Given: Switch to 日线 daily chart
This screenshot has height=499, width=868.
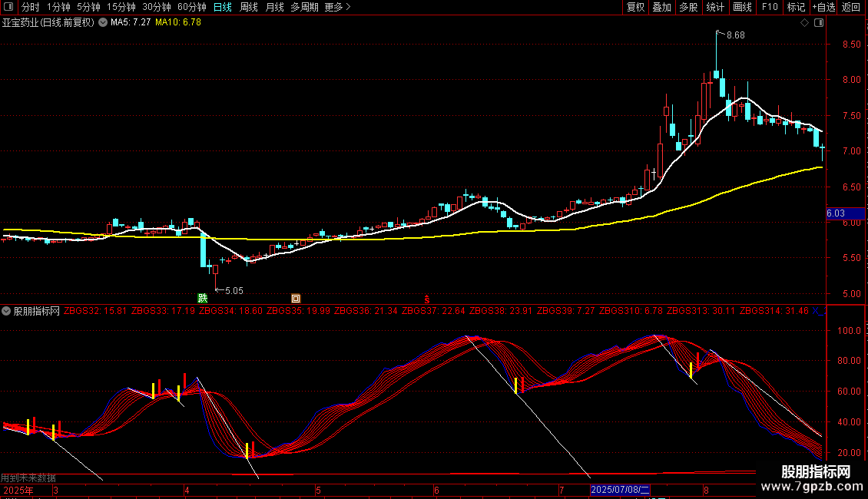Looking at the screenshot, I should coord(223,7).
